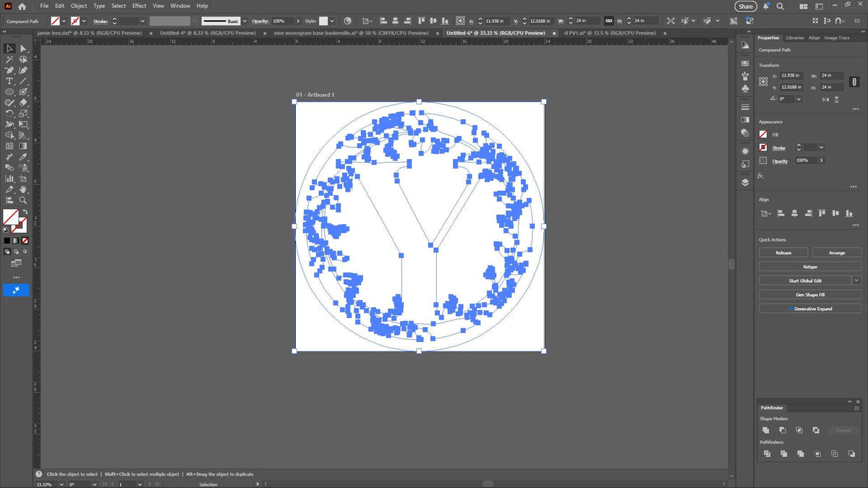
Task: Select the Column Graph tool
Action: [x=9, y=178]
